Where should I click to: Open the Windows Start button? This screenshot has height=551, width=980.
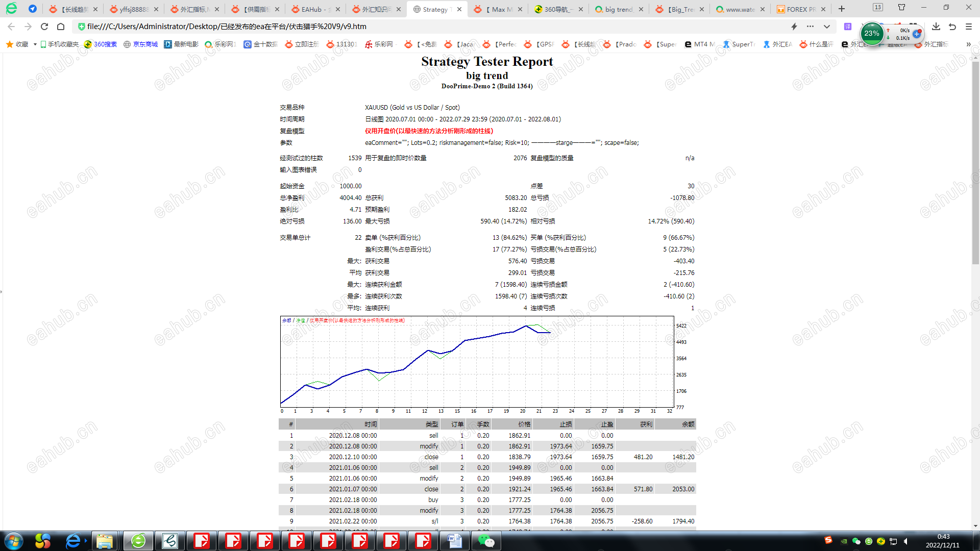14,541
